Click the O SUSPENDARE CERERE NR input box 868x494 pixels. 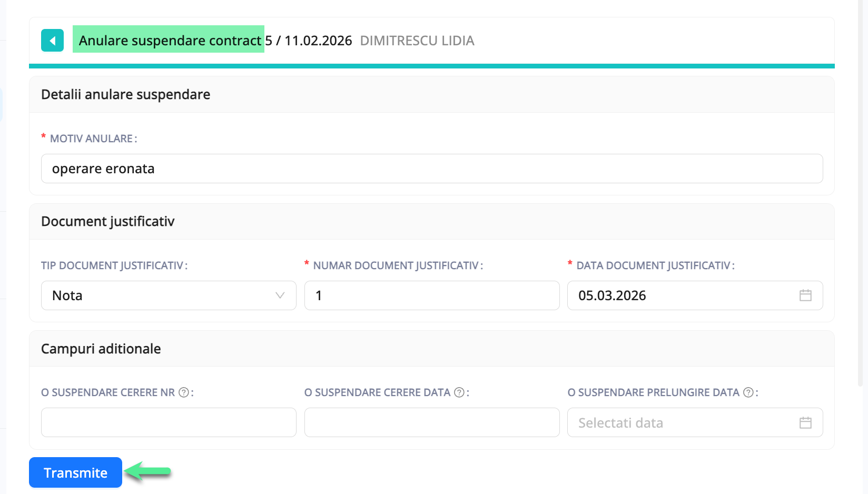(x=168, y=422)
